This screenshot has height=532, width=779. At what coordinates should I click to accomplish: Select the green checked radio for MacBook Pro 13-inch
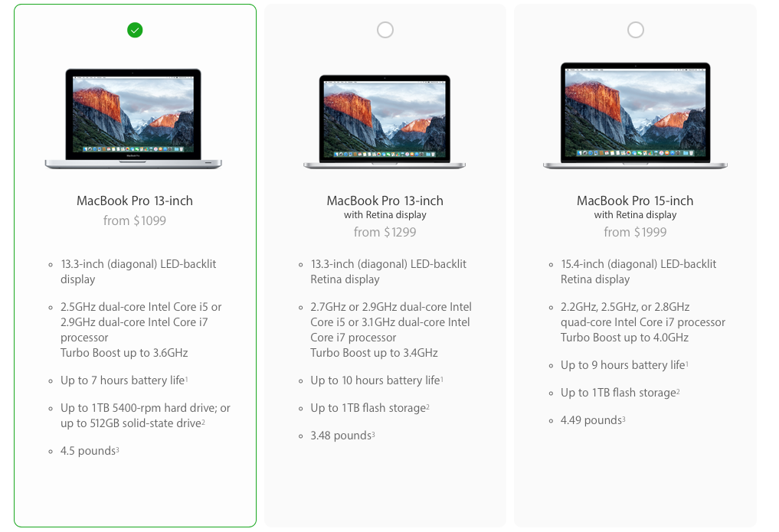pyautogui.click(x=135, y=31)
